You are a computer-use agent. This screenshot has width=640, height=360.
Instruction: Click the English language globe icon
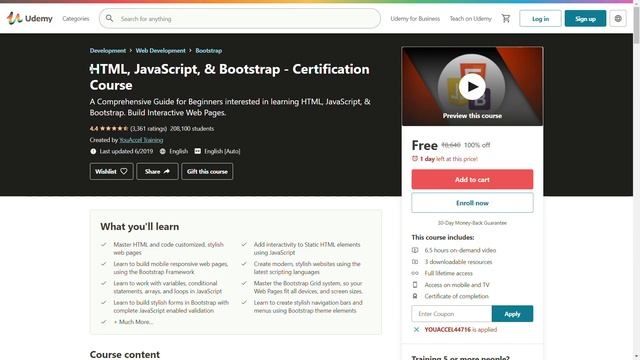162,151
